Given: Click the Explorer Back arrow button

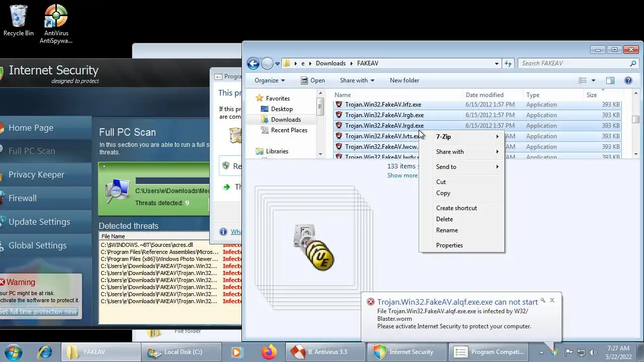Looking at the screenshot, I should coord(253,63).
